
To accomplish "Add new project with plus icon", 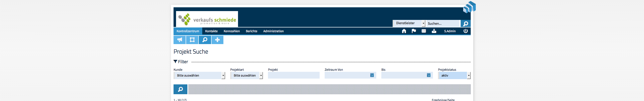I will click(217, 40).
